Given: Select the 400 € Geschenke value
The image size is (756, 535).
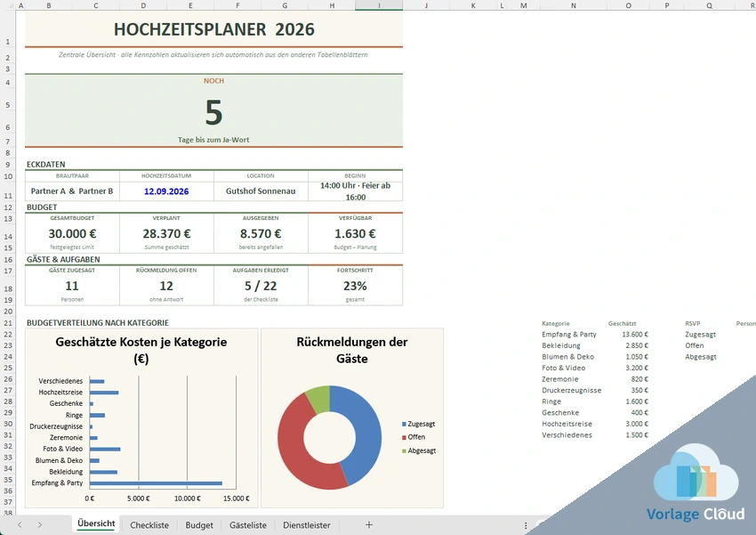Looking at the screenshot, I should click(x=639, y=412).
